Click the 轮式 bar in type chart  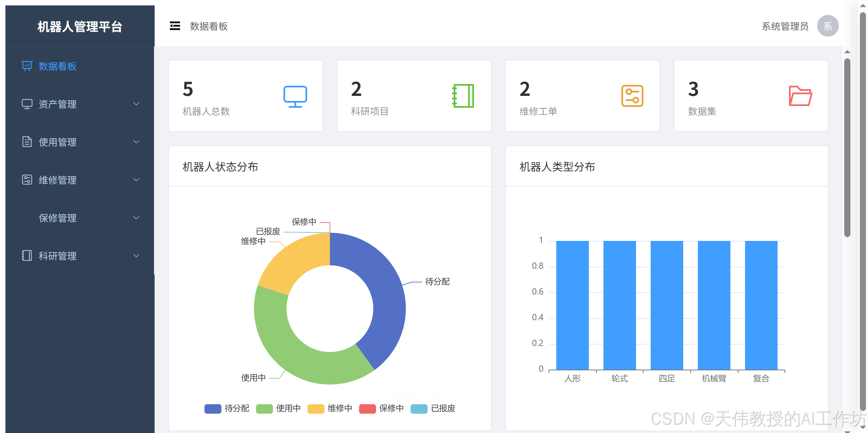(620, 305)
